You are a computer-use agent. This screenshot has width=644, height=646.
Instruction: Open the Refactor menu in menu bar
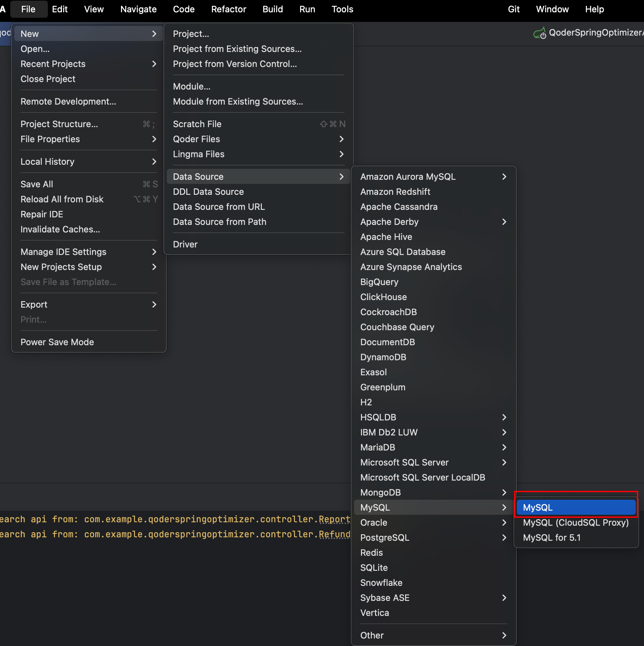(228, 9)
